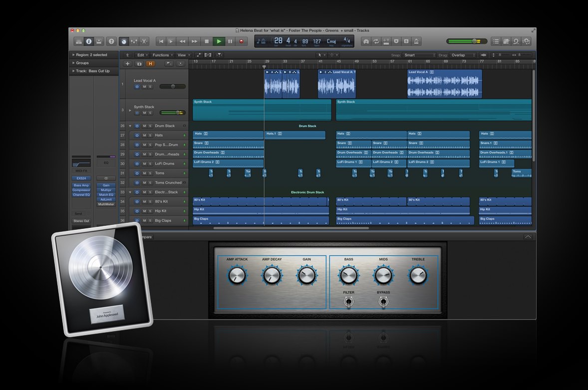The height and width of the screenshot is (390, 588).
Task: Duplicate track button in track header
Action: tap(139, 64)
